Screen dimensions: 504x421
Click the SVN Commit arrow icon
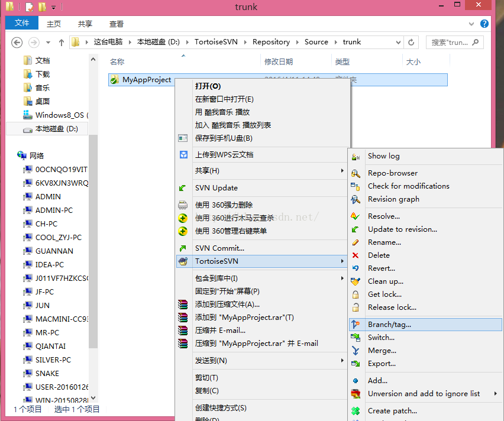click(183, 248)
